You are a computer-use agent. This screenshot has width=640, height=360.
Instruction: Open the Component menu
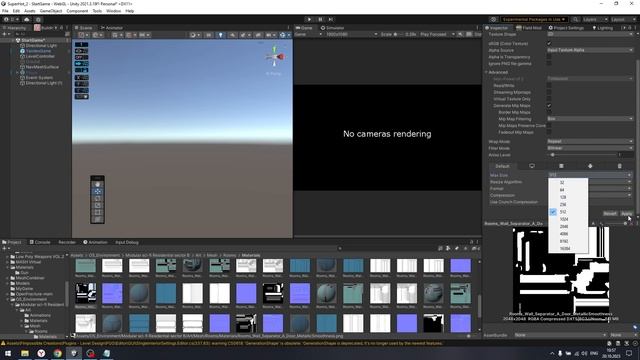coord(77,11)
